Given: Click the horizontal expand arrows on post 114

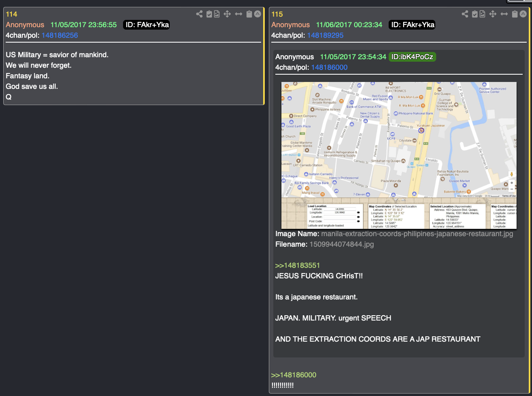Looking at the screenshot, I should pyautogui.click(x=239, y=14).
